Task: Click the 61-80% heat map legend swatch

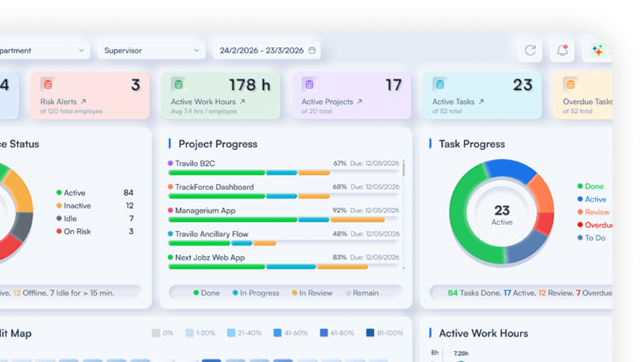Action: pos(324,333)
